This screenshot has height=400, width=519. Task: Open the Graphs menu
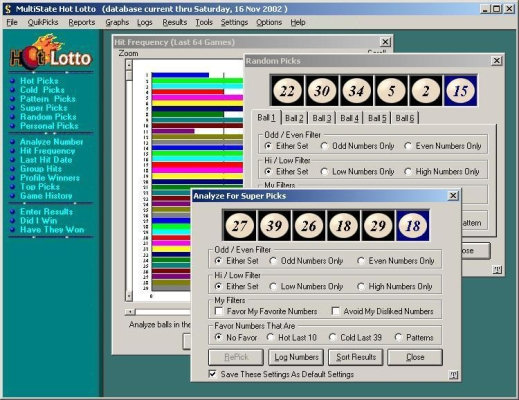[x=117, y=22]
